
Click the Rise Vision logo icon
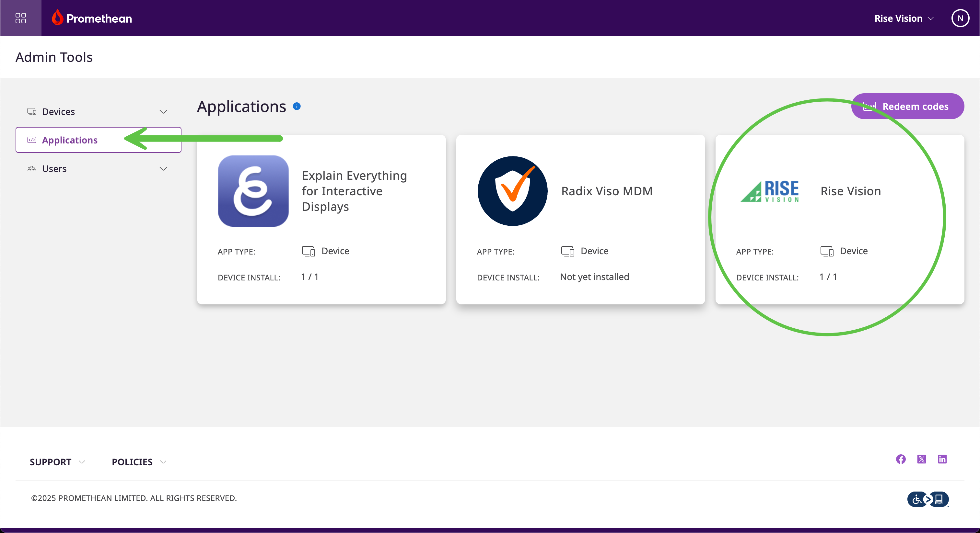(x=770, y=191)
